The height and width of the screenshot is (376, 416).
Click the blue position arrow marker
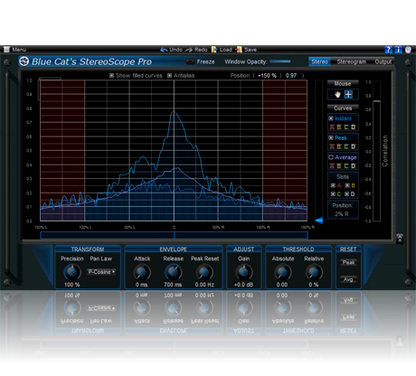pos(319,220)
